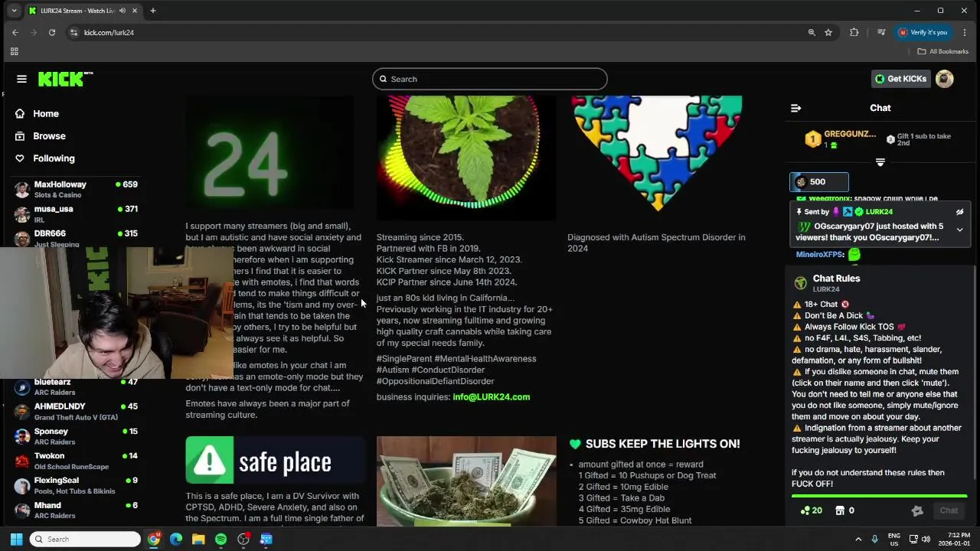
Task: Click the Chat send button
Action: (949, 510)
